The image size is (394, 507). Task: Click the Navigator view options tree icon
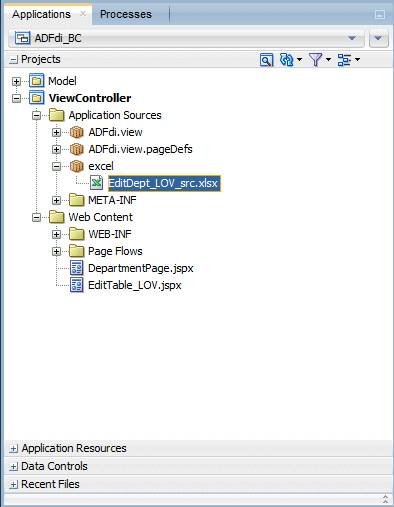[x=344, y=60]
